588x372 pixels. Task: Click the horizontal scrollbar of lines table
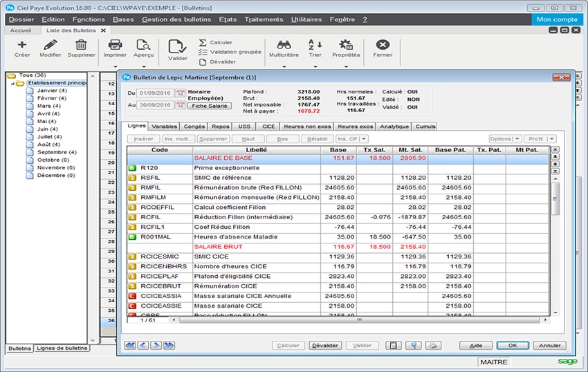click(x=359, y=320)
